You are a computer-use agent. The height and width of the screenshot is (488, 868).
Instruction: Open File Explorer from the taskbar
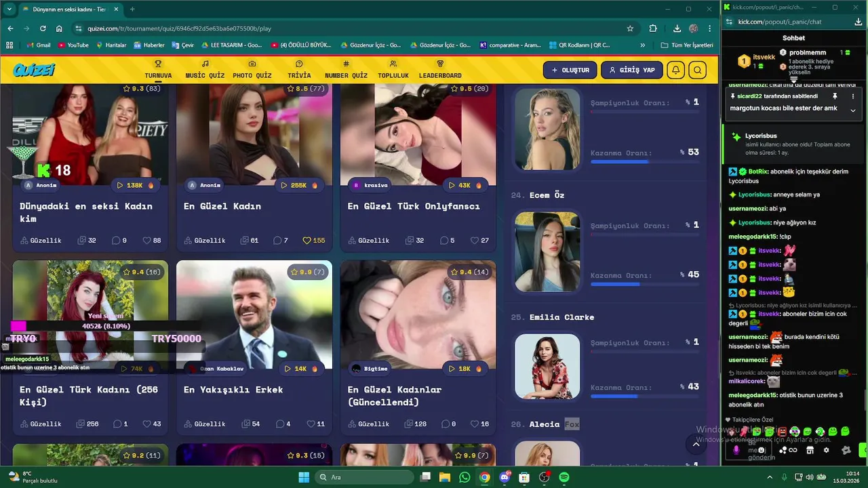[x=445, y=477]
